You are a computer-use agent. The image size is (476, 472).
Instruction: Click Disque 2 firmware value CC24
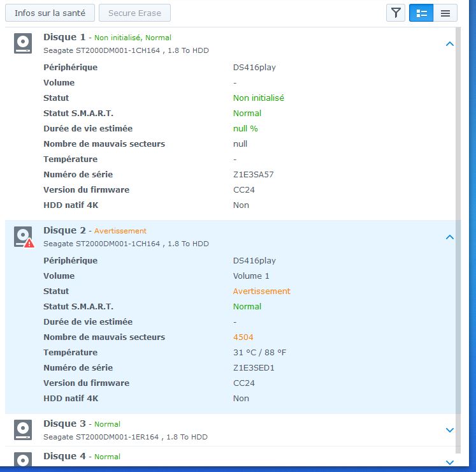pyautogui.click(x=244, y=383)
